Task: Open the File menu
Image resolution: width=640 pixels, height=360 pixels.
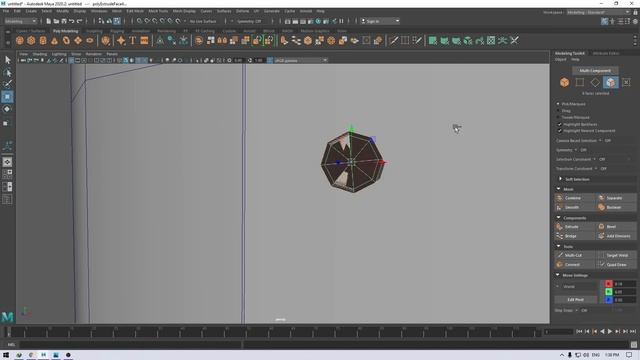Action: (x=6, y=11)
